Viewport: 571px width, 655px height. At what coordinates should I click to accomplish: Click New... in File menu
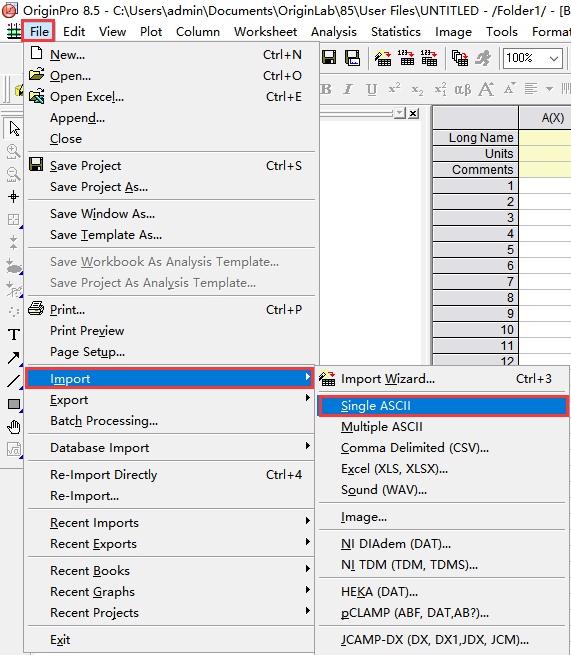pyautogui.click(x=169, y=55)
